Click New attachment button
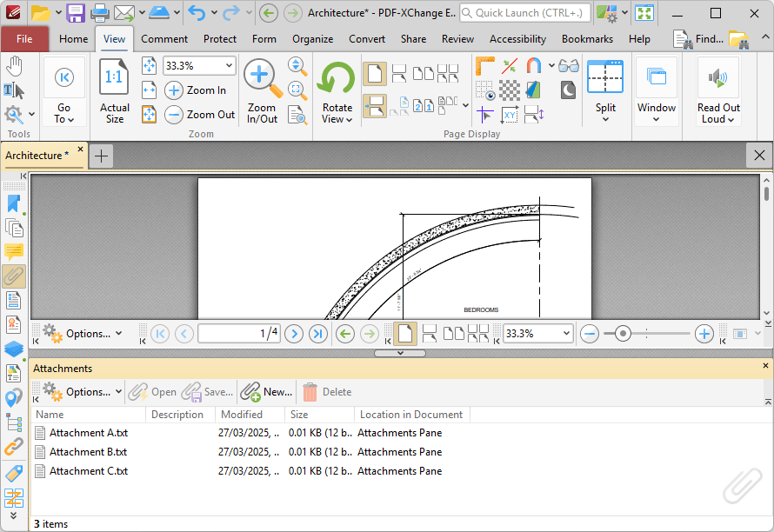The height and width of the screenshot is (532, 774). [x=267, y=392]
